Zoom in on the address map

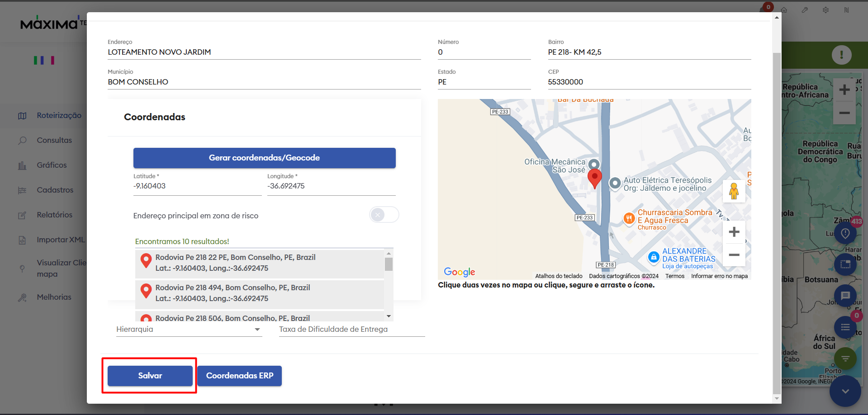coord(734,232)
